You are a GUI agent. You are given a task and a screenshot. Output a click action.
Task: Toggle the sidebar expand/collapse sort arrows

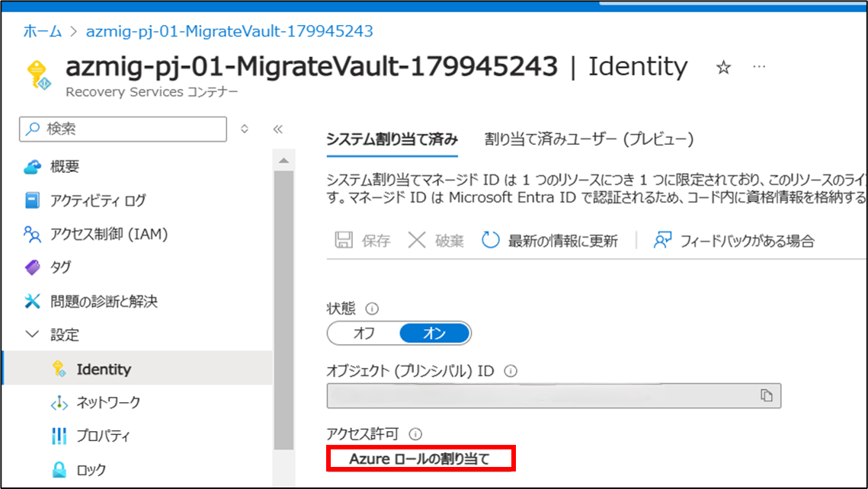pos(244,129)
